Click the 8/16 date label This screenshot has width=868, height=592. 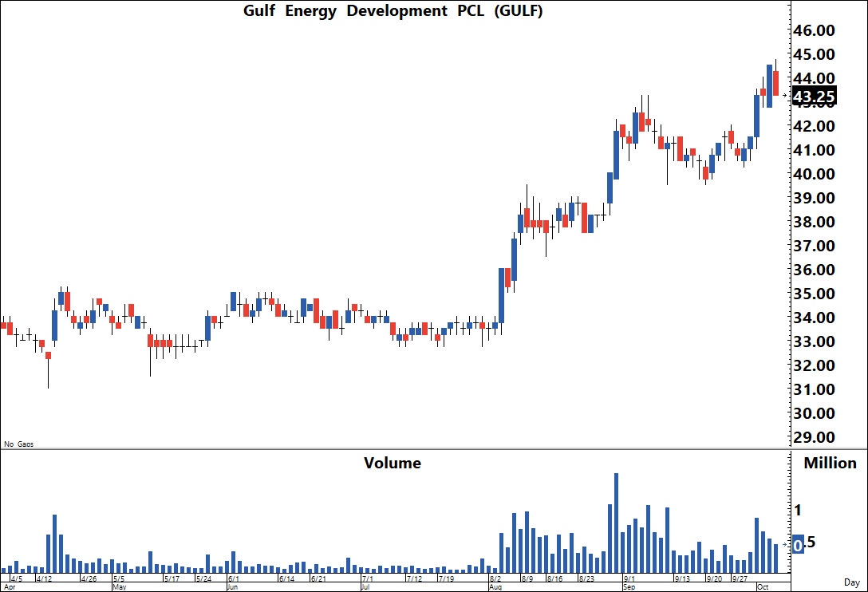tap(555, 578)
